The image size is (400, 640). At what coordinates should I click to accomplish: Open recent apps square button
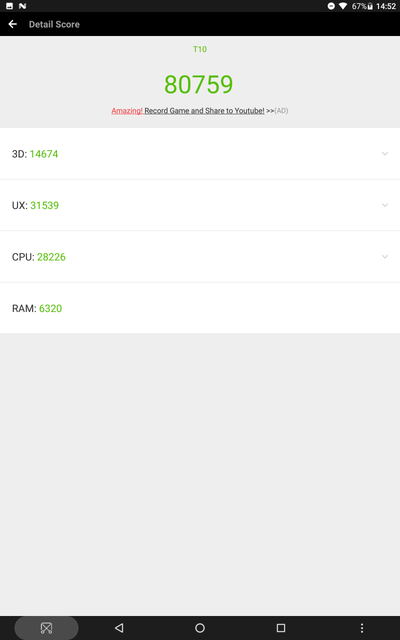(x=280, y=628)
